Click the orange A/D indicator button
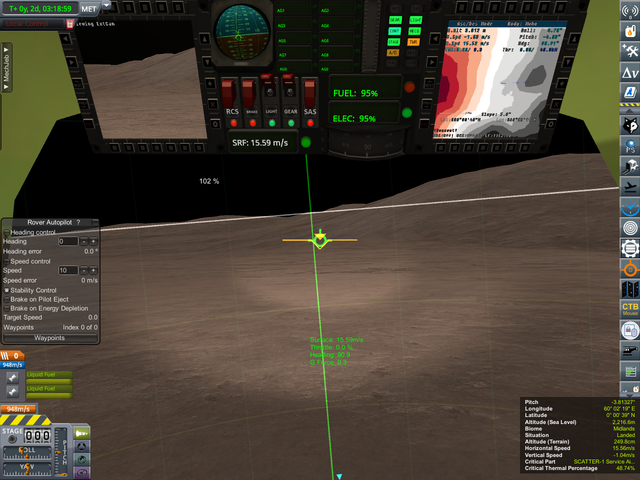 pyautogui.click(x=393, y=53)
